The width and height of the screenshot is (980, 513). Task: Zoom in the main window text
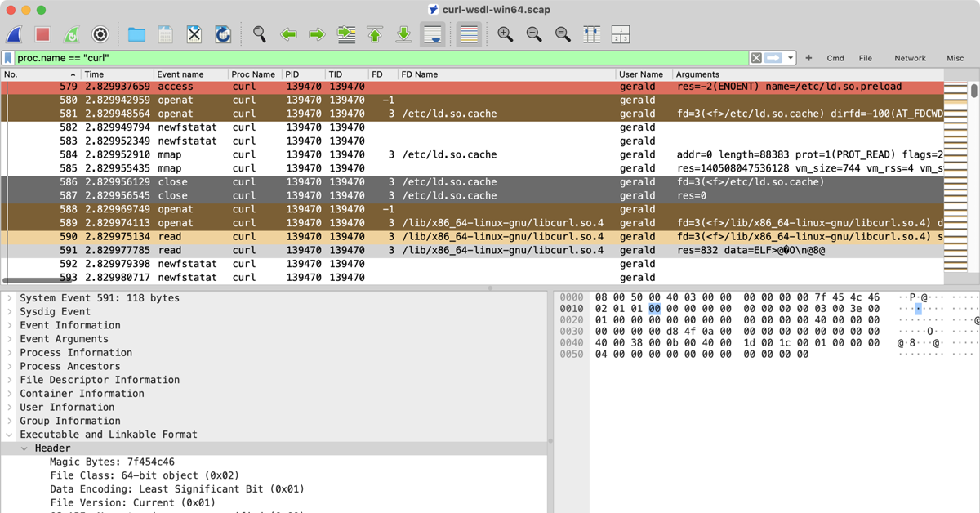pyautogui.click(x=506, y=34)
